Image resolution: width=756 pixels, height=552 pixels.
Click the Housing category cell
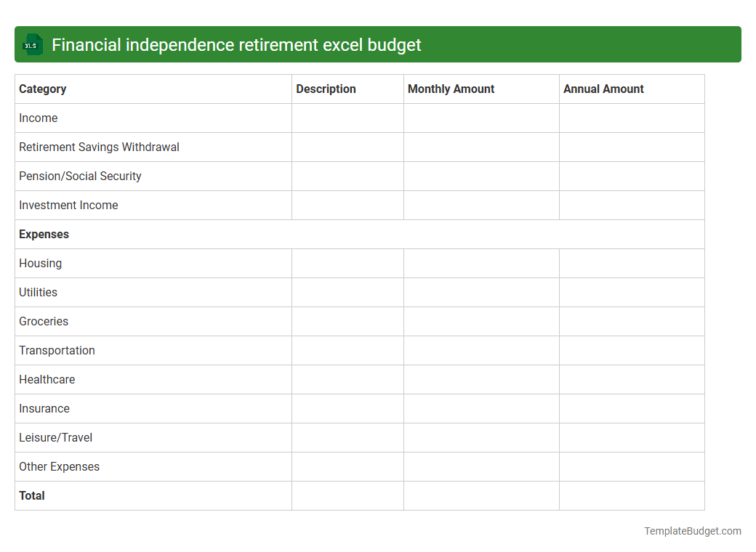pos(40,263)
